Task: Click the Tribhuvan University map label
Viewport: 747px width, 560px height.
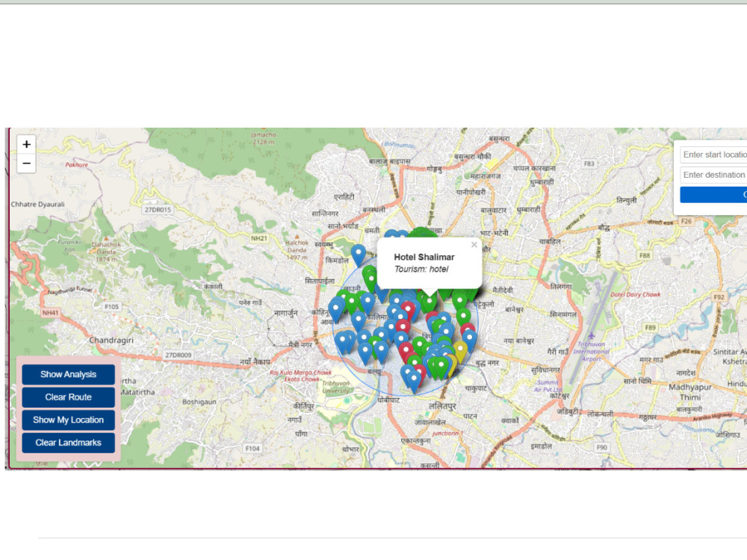Action: point(336,387)
